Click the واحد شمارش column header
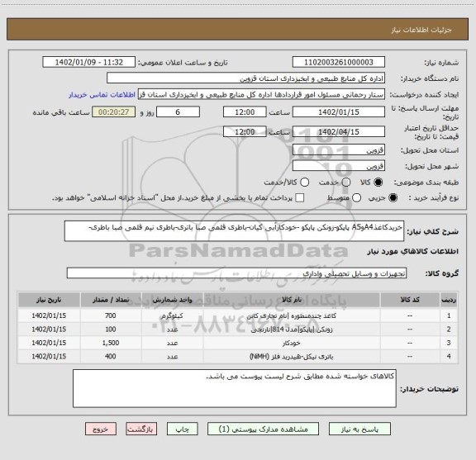Viewport: 476px width, 460px height. (x=172, y=300)
